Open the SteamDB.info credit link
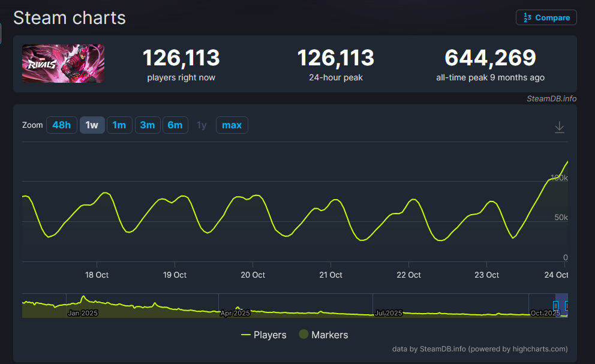The image size is (595, 364). [551, 99]
